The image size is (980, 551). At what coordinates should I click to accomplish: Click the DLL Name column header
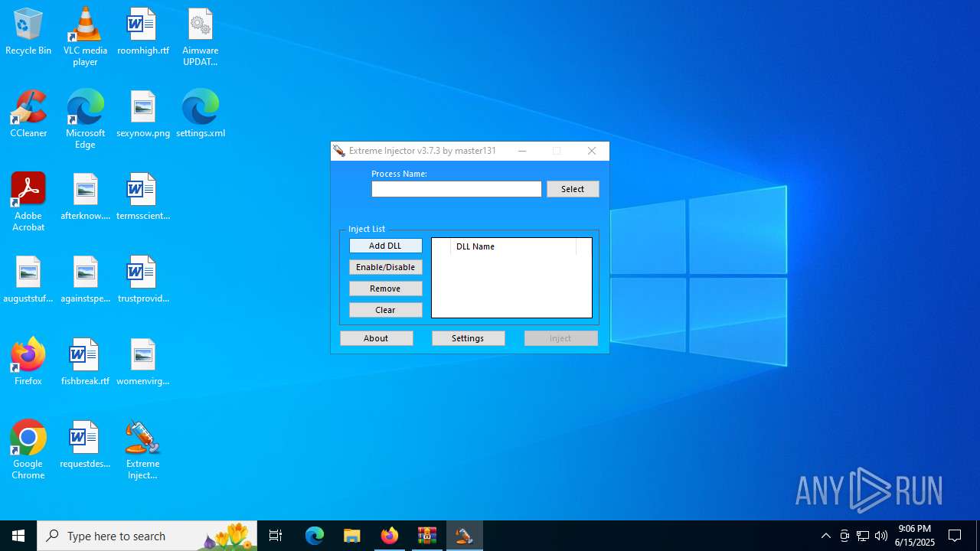[513, 246]
